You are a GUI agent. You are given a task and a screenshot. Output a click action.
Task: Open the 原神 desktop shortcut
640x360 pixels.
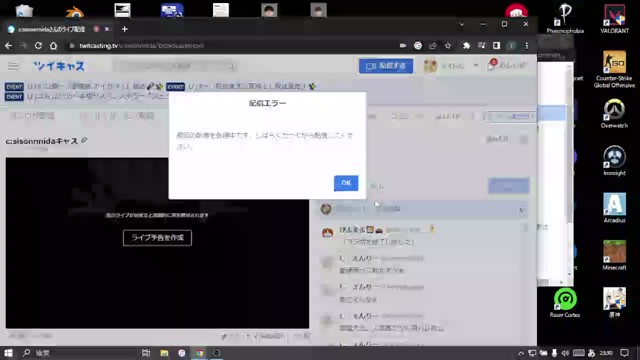614,303
